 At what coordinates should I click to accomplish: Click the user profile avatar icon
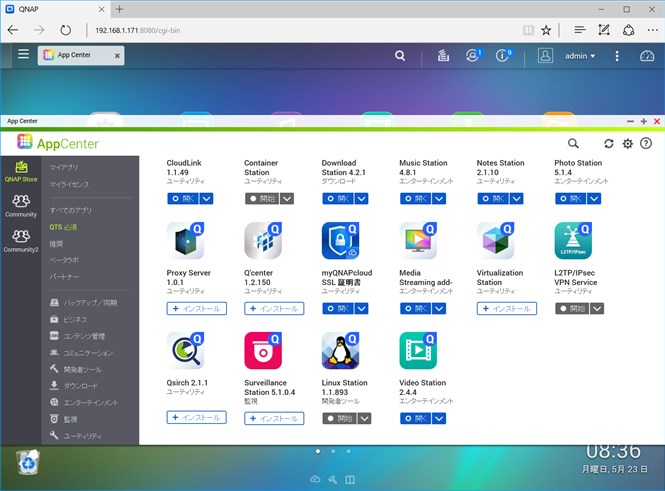click(x=545, y=56)
